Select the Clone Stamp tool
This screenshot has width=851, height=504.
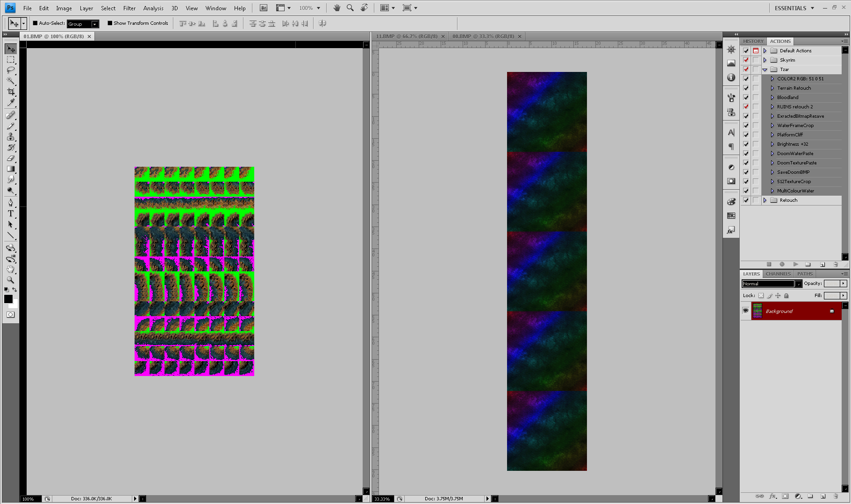pyautogui.click(x=11, y=136)
